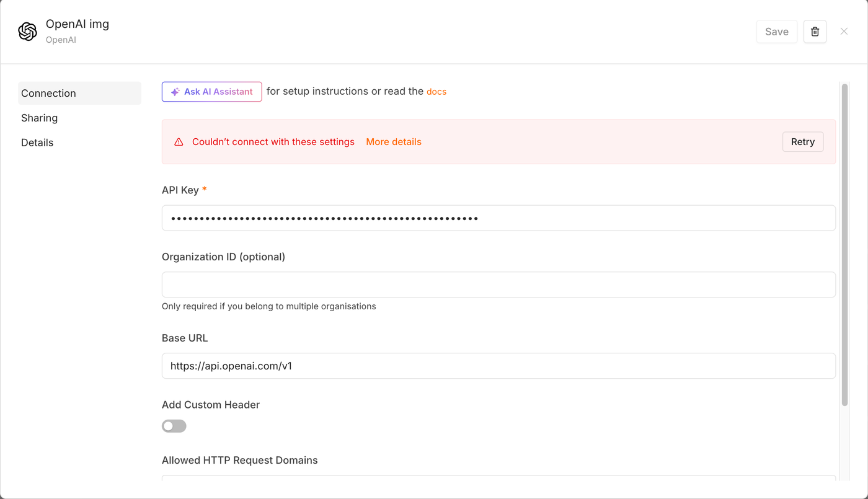Click the red warning triangle icon

click(179, 142)
